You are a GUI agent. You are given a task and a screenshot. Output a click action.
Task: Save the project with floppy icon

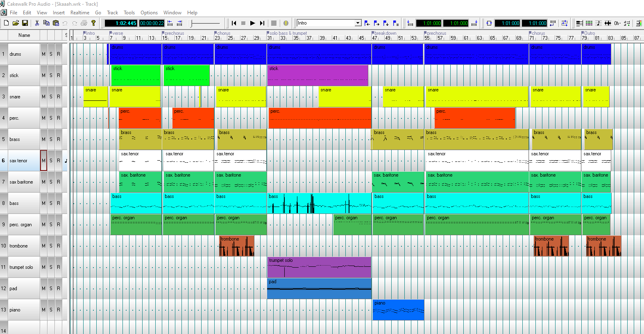25,23
